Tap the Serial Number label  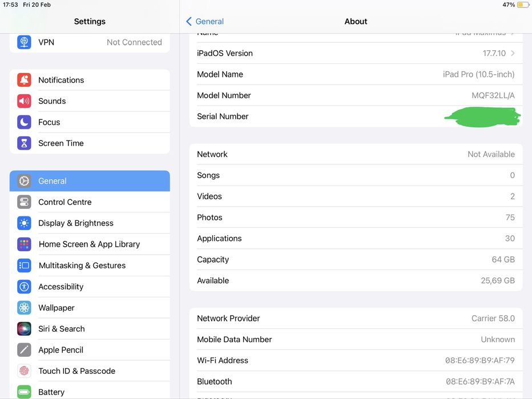pos(223,116)
